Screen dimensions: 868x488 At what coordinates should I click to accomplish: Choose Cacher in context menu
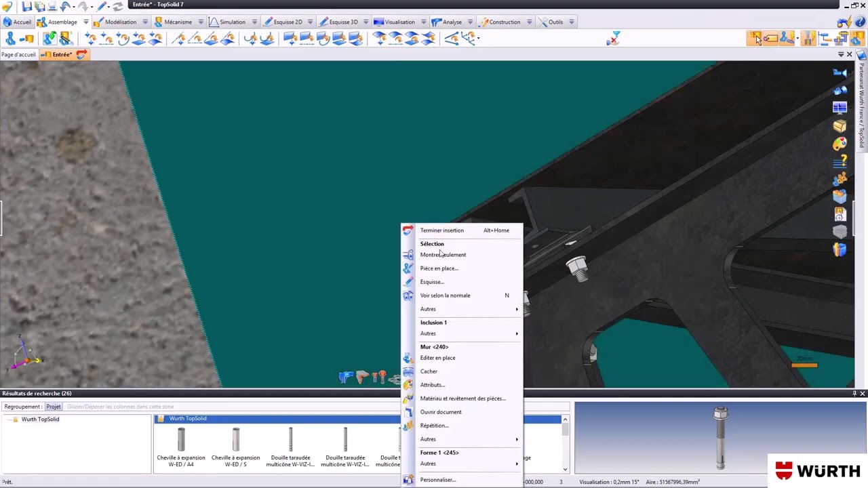[462, 371]
